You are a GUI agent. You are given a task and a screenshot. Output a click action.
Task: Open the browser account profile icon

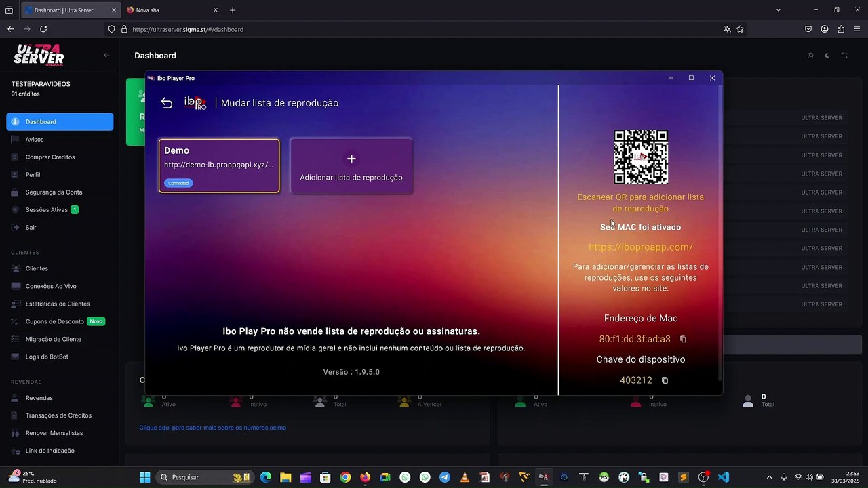pyautogui.click(x=825, y=29)
